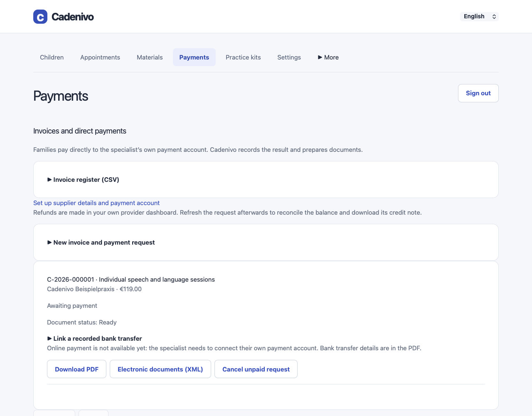This screenshot has height=416, width=532.
Task: Follow the supplier details setup link
Action: 96,203
